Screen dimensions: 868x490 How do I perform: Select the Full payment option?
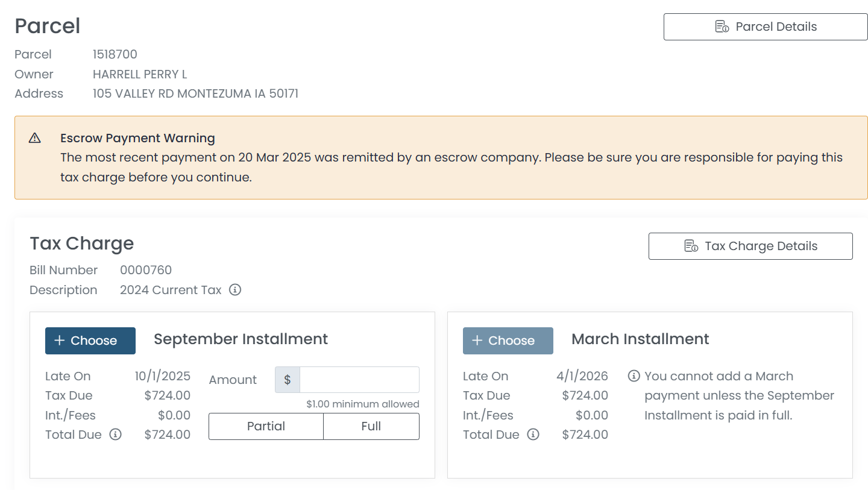371,426
